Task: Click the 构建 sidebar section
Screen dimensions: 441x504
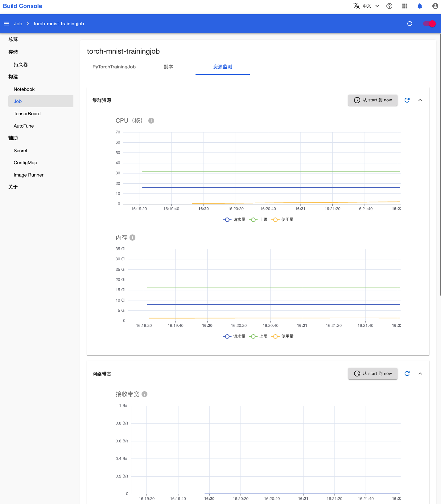Action: 13,77
